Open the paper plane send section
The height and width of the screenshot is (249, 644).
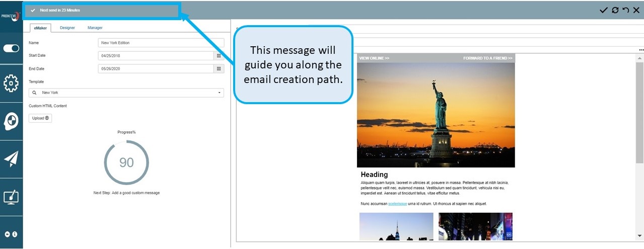click(x=11, y=159)
